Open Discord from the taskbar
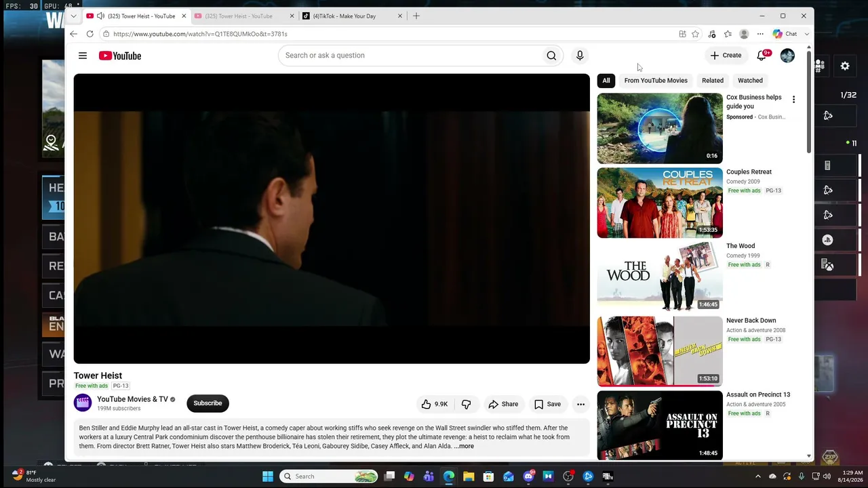Viewport: 868px width, 488px height. coord(528,476)
